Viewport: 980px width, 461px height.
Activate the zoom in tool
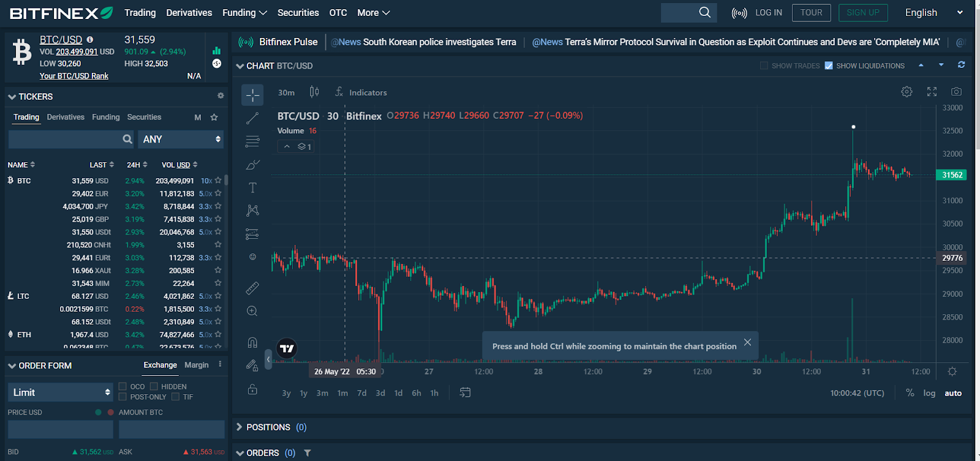click(x=252, y=311)
